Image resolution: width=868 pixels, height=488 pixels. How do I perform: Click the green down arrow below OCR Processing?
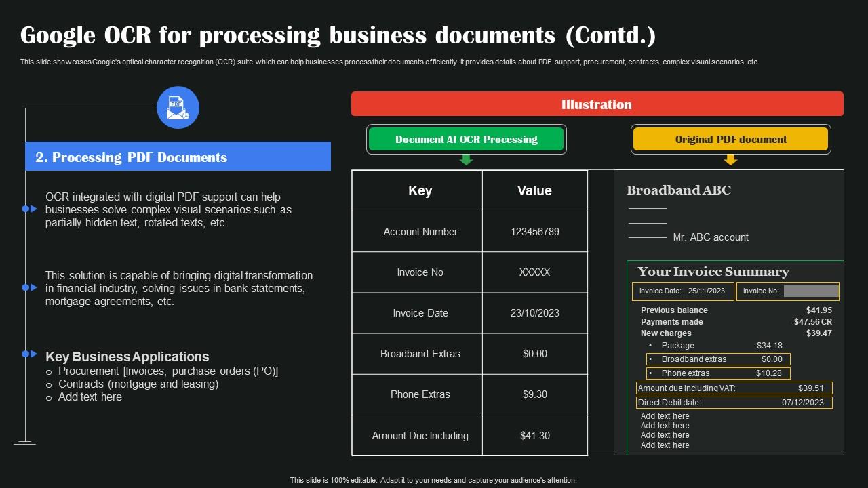point(465,160)
